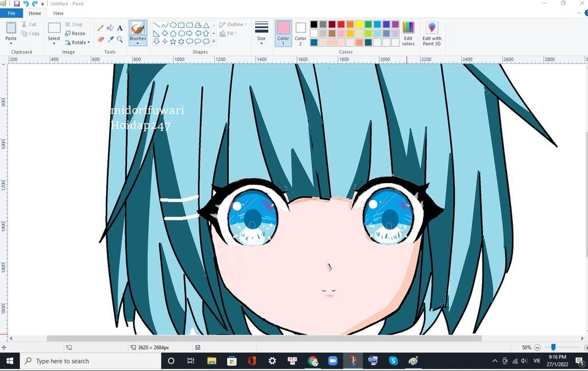The width and height of the screenshot is (588, 371).
Task: Pick the green color swatch
Action: (x=368, y=24)
